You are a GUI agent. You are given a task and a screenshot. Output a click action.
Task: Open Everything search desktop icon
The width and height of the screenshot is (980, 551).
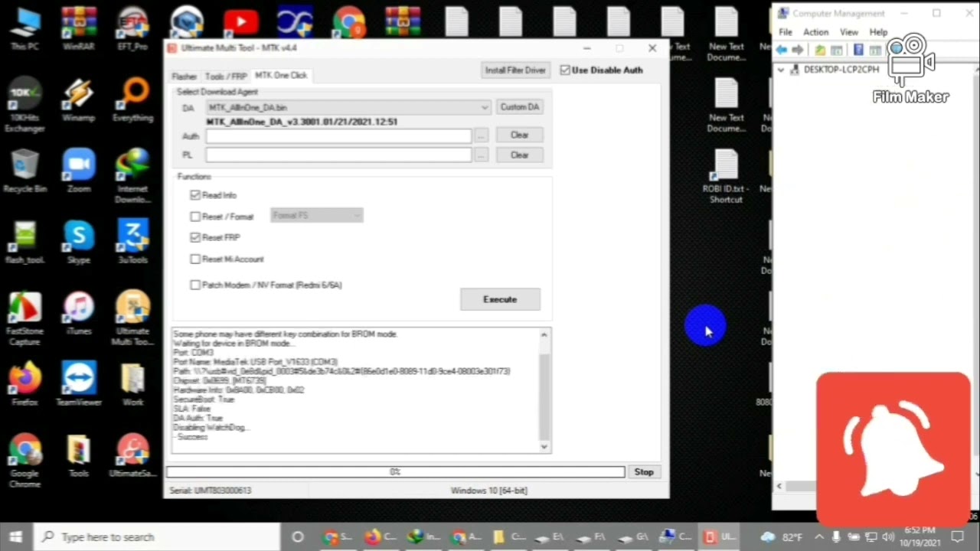pos(133,99)
